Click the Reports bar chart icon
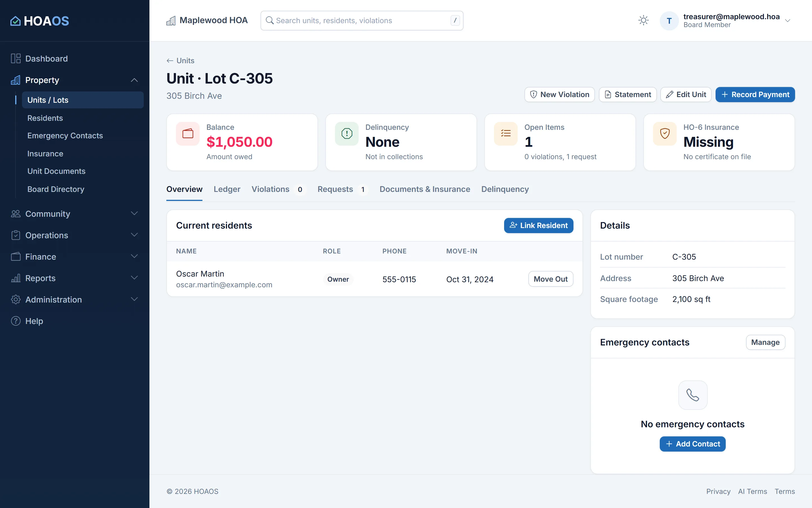The width and height of the screenshot is (812, 508). point(16,278)
